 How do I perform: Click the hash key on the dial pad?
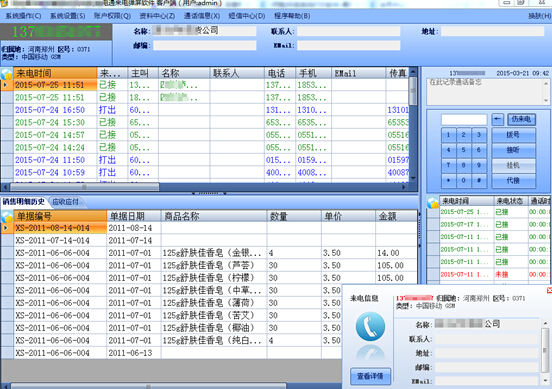pyautogui.click(x=479, y=181)
